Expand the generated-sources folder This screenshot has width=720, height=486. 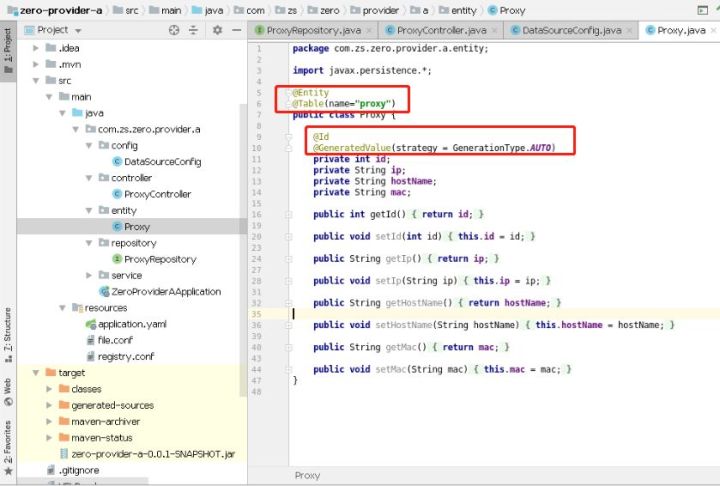point(49,405)
